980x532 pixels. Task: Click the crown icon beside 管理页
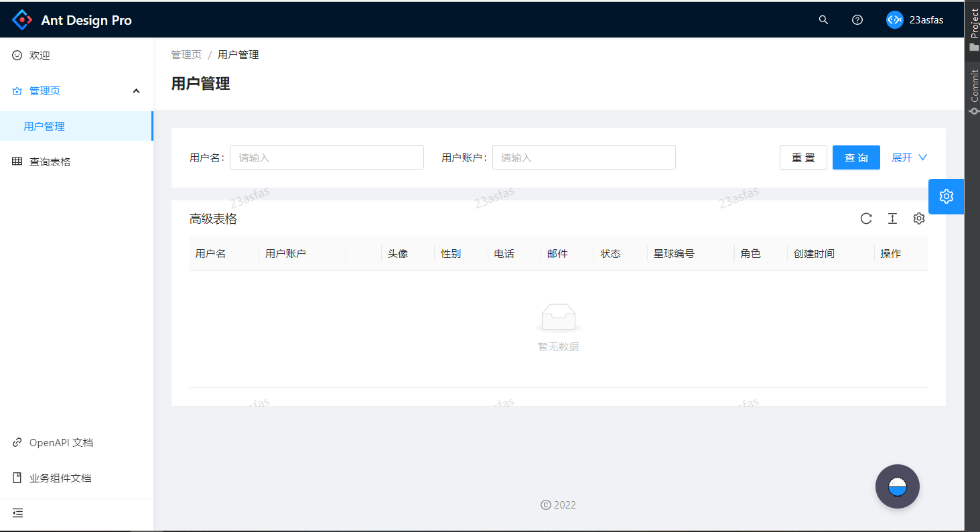tap(17, 90)
